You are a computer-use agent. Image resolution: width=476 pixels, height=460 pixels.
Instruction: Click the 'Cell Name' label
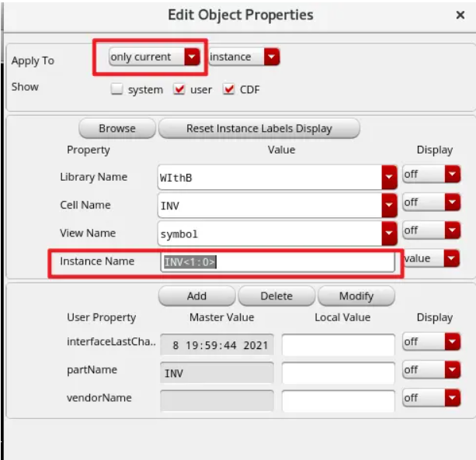coord(85,205)
